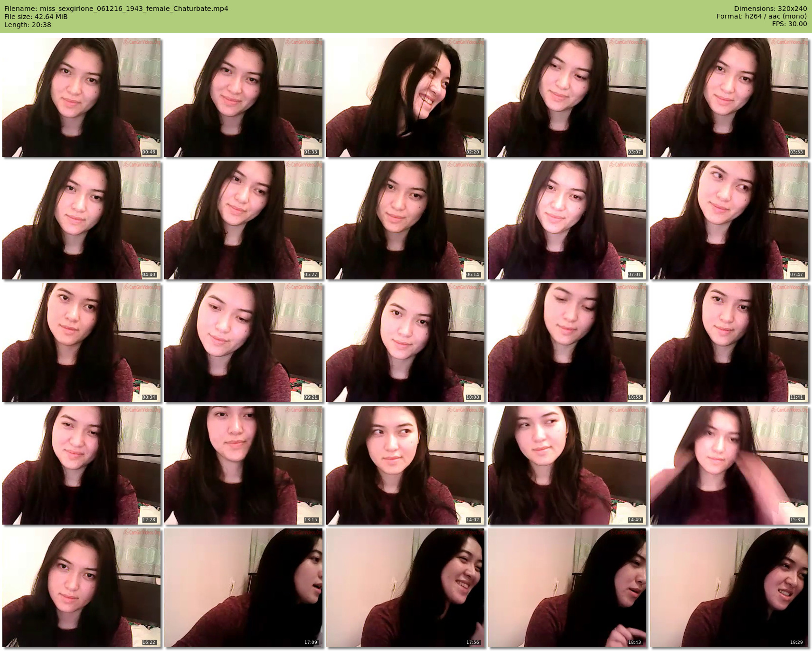Click the thumbnail at 14:02
The width and height of the screenshot is (812, 651).
tap(406, 465)
